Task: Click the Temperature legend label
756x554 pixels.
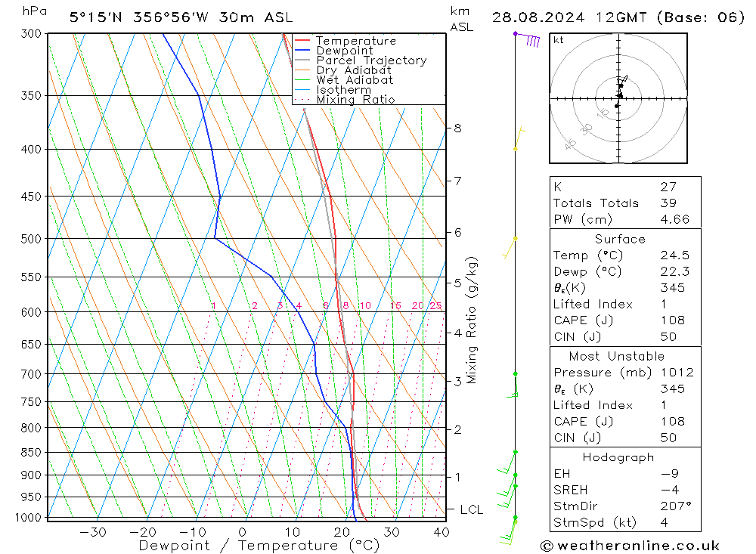Action: (x=356, y=41)
